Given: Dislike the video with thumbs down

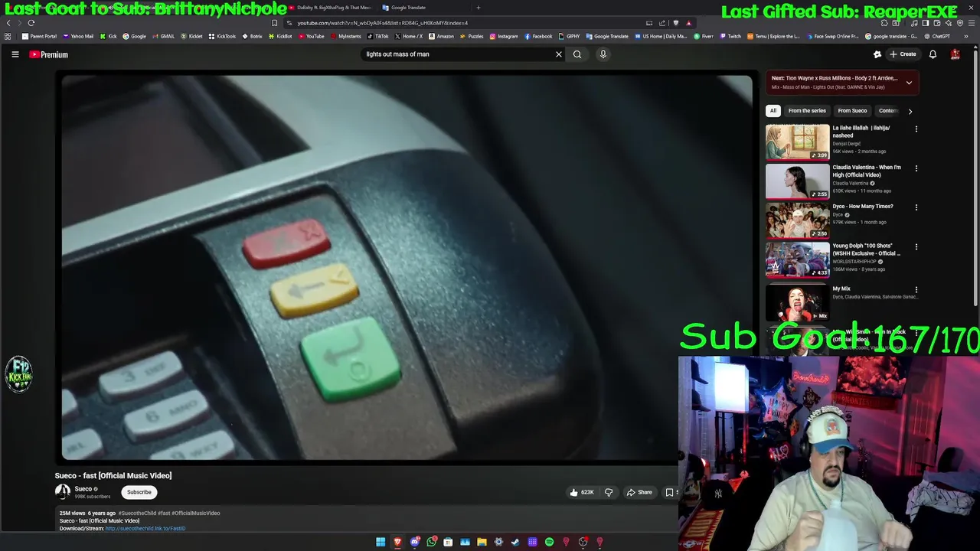Looking at the screenshot, I should pos(609,492).
